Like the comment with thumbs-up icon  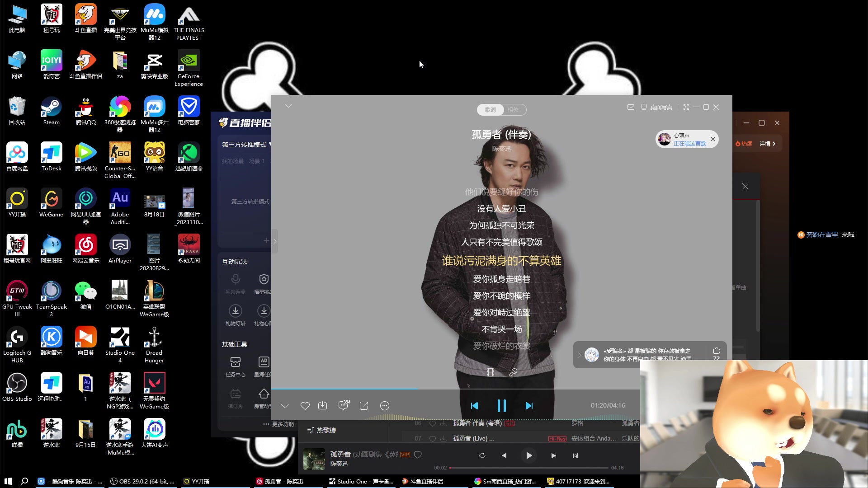[717, 351]
